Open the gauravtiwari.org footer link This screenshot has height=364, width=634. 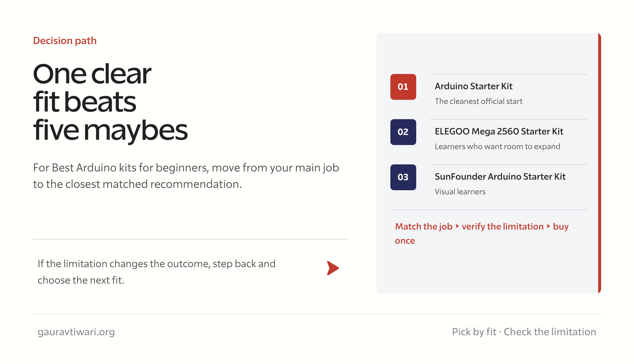76,332
